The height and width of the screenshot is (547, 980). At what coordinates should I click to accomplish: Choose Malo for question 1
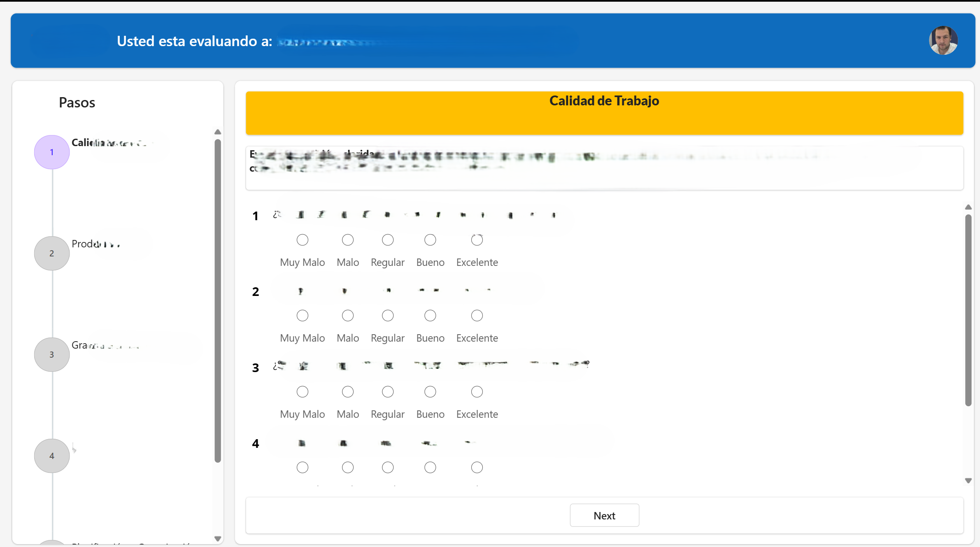click(348, 240)
